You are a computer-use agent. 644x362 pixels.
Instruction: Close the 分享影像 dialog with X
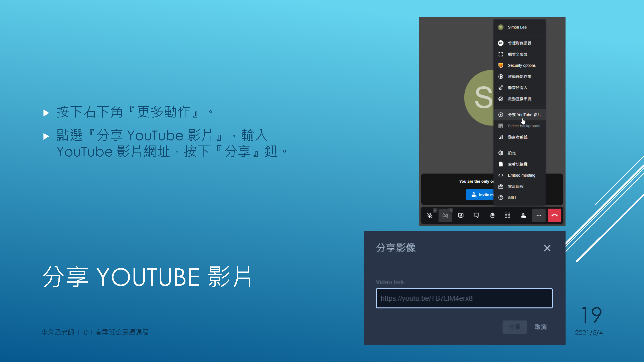pos(547,248)
